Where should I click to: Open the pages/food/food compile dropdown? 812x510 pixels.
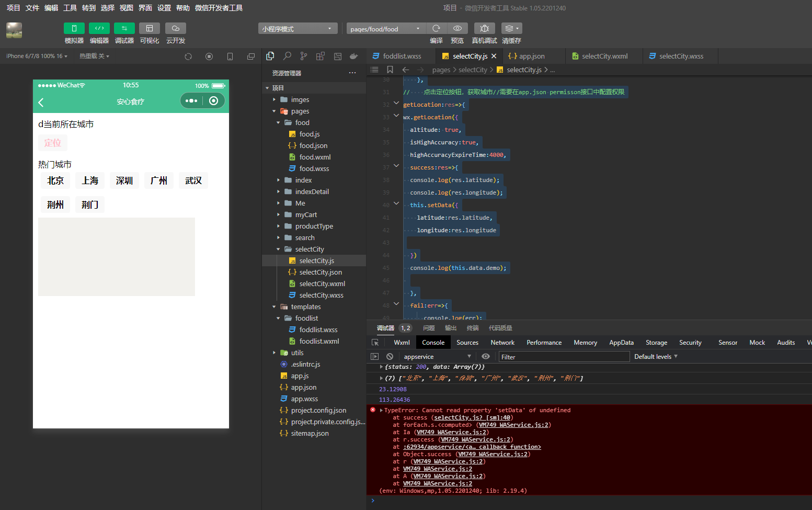(x=386, y=29)
